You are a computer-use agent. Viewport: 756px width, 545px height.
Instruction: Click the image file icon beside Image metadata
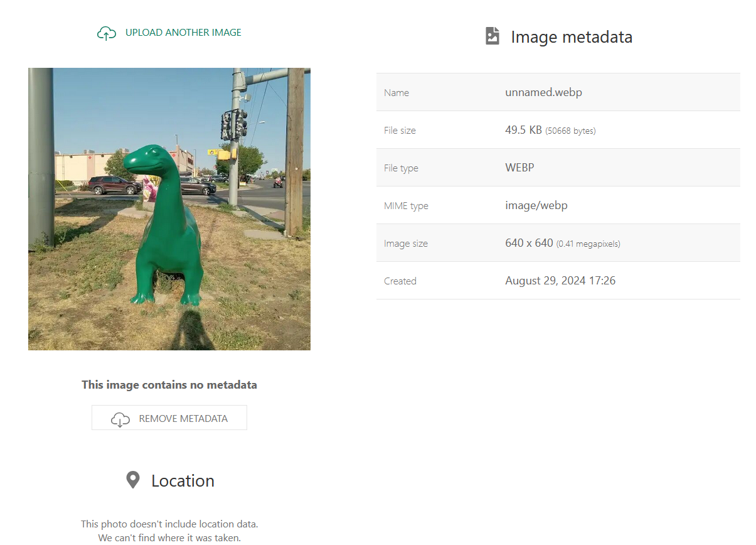pos(492,36)
